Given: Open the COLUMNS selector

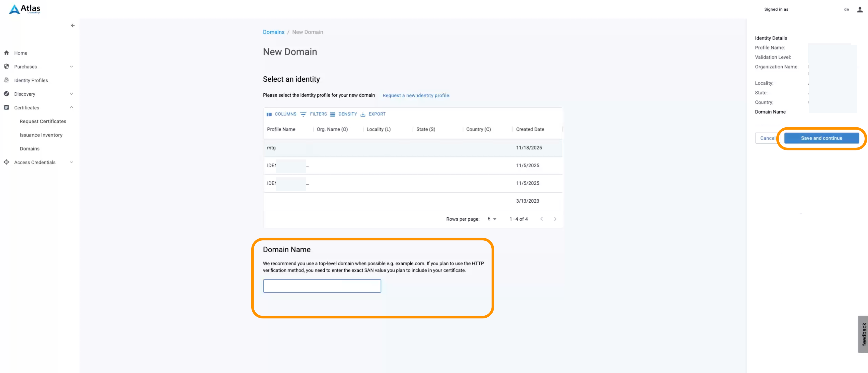Looking at the screenshot, I should pyautogui.click(x=281, y=114).
